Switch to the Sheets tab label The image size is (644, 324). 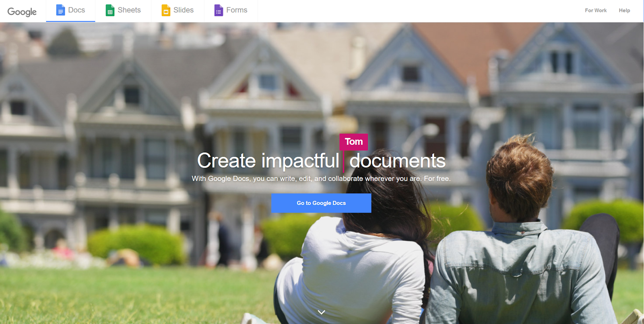(129, 10)
